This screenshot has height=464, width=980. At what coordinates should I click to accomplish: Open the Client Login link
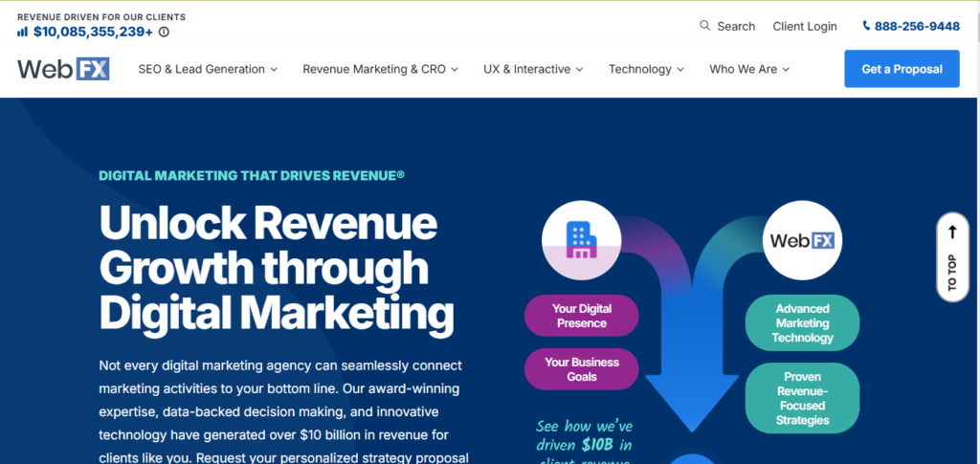click(805, 26)
